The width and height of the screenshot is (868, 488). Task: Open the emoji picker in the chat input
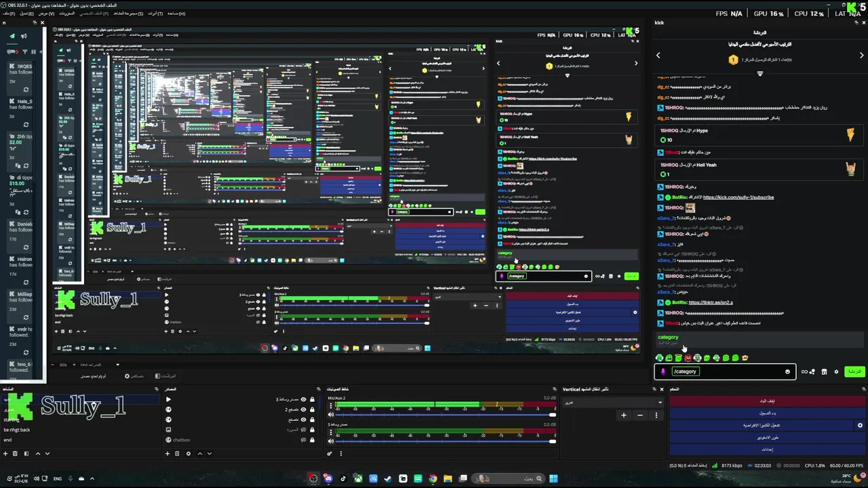point(787,371)
